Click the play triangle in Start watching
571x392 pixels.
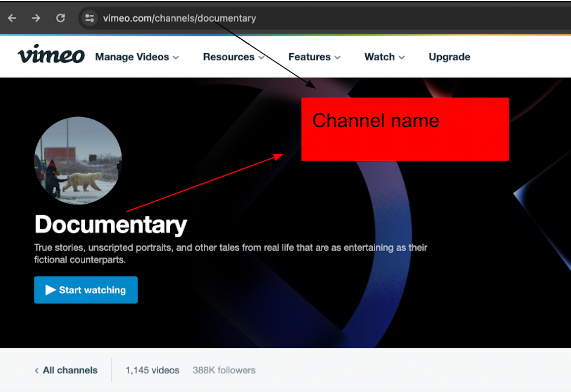point(51,290)
